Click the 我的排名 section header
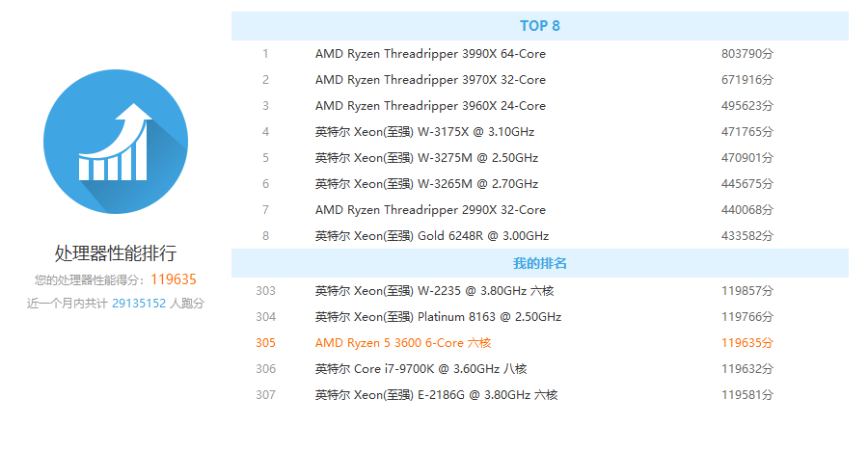Image resolution: width=868 pixels, height=451 pixels. point(539,263)
